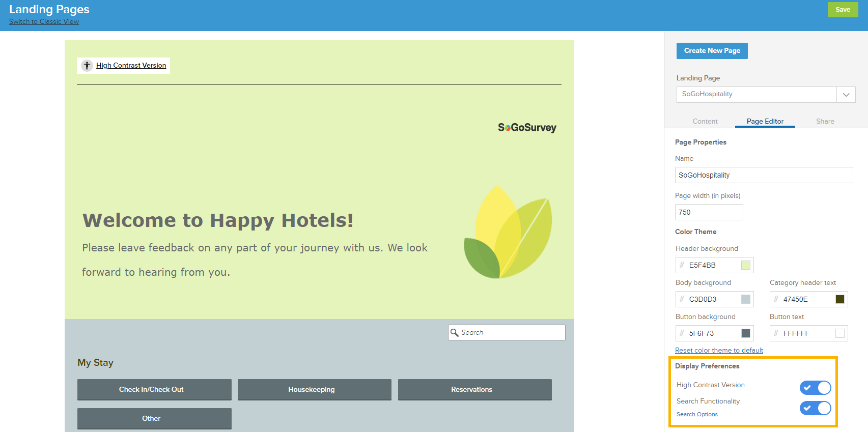Pick the Button text color swatch
The height and width of the screenshot is (432, 868).
point(840,333)
